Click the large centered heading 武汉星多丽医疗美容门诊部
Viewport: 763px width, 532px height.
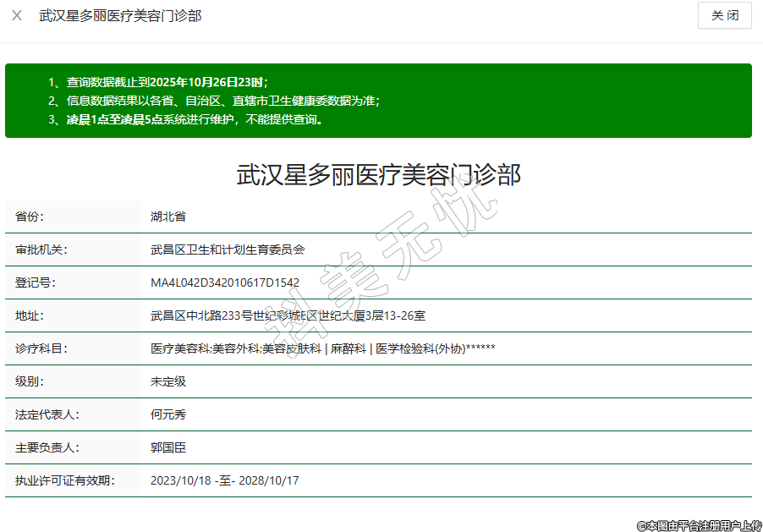[378, 175]
